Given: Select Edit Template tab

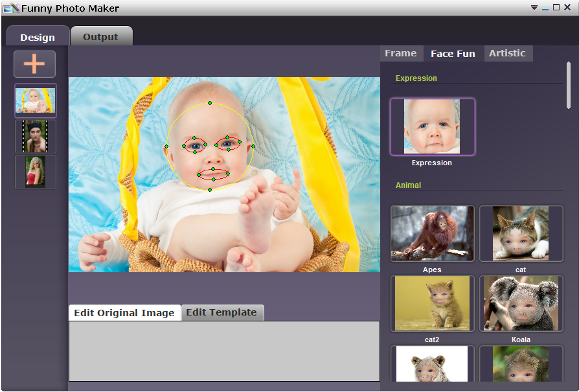Looking at the screenshot, I should 221,312.
